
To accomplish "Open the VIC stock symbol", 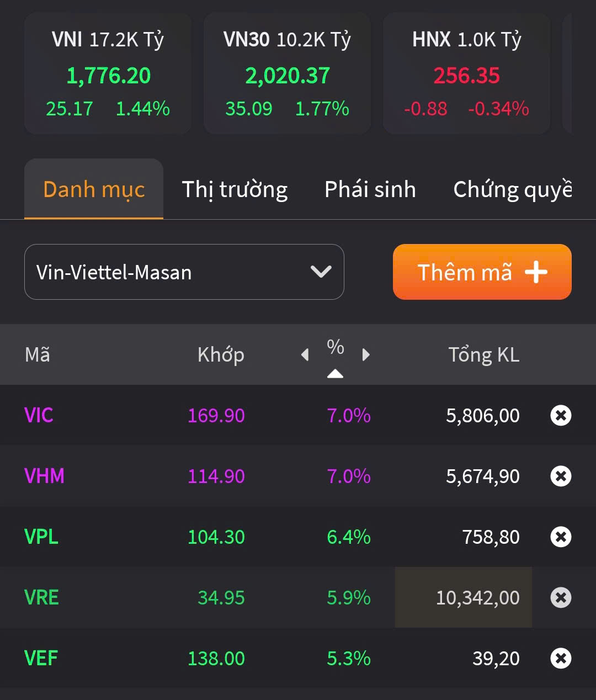I will click(39, 415).
